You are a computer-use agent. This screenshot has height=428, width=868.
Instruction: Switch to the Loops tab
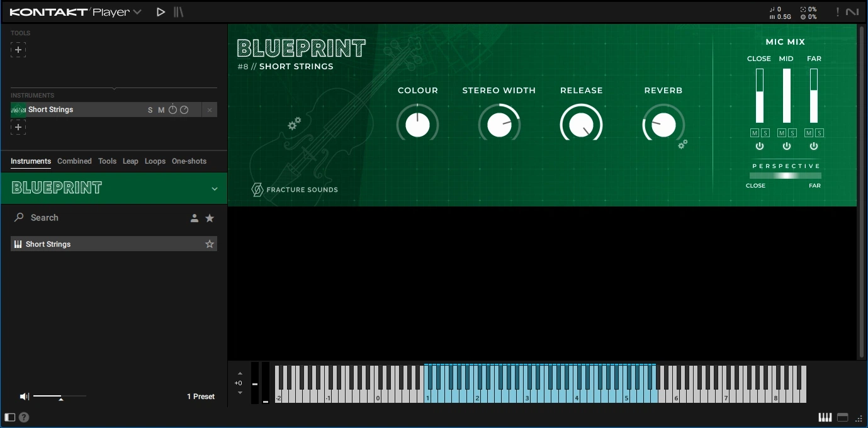coord(155,161)
